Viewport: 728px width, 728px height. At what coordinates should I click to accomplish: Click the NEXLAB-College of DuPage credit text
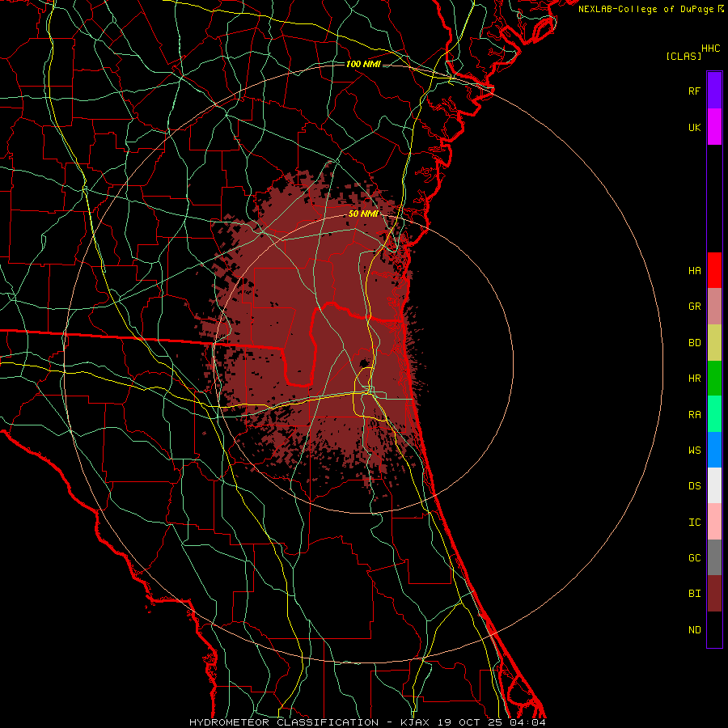[x=646, y=9]
